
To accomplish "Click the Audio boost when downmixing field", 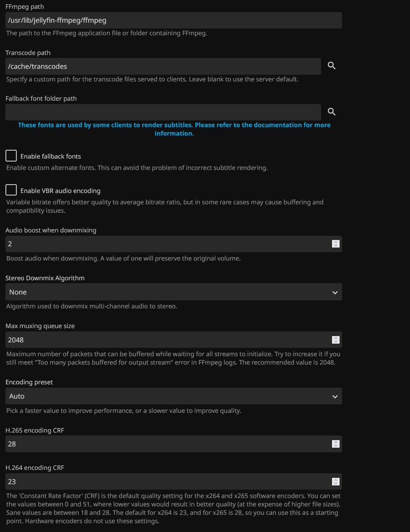I will [x=168, y=244].
